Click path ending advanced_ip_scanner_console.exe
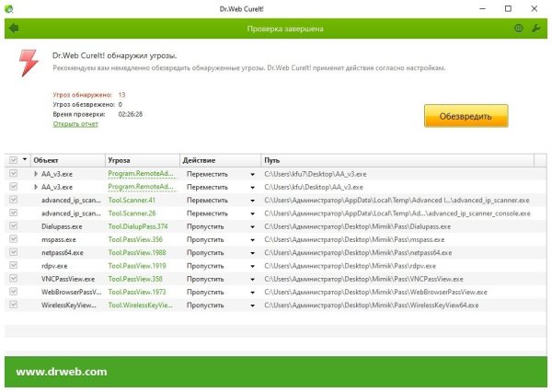Screen dimensions: 552x392 click(397, 213)
